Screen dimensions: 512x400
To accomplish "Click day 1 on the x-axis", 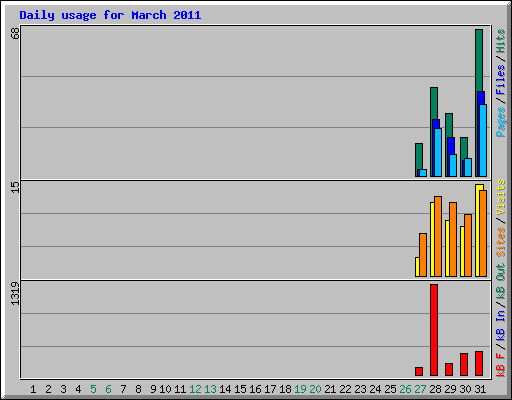I will pos(33,389).
